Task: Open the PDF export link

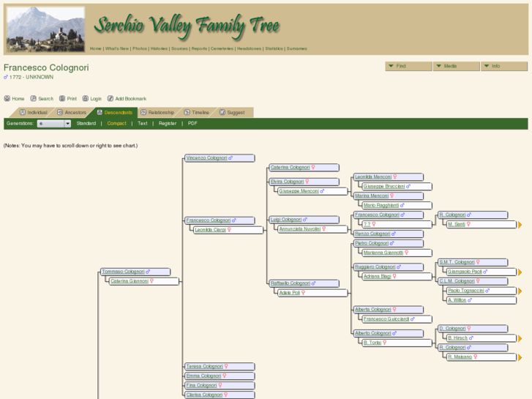Action: (x=192, y=123)
